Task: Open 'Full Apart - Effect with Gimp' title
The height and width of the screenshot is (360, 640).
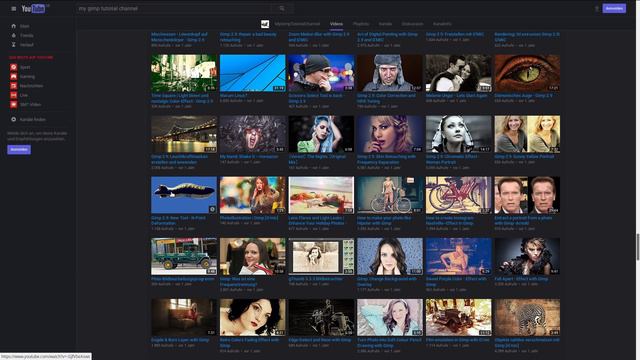Action: (521, 279)
